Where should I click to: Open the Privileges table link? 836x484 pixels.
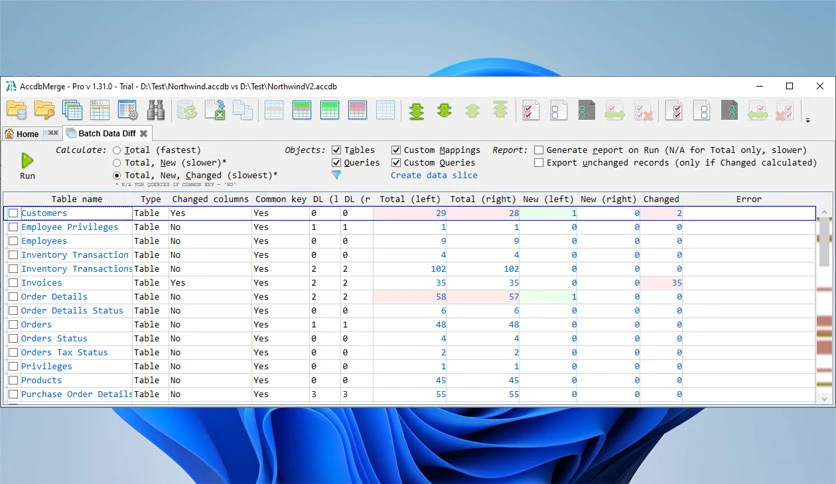[46, 366]
